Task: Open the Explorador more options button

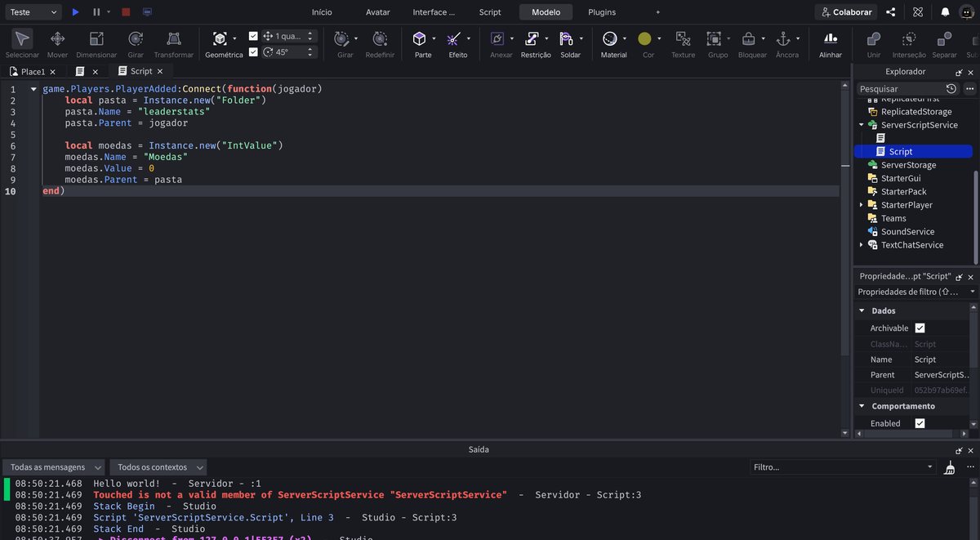Action: click(970, 88)
